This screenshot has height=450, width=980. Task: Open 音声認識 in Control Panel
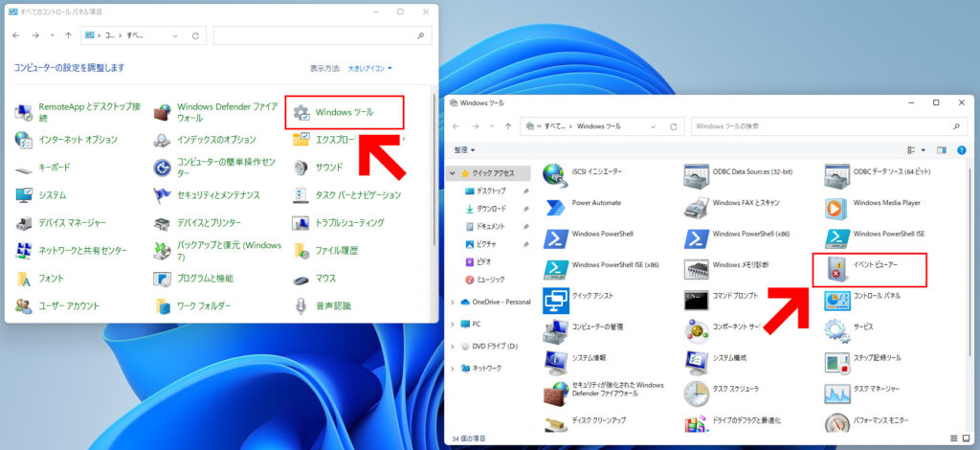pos(322,306)
